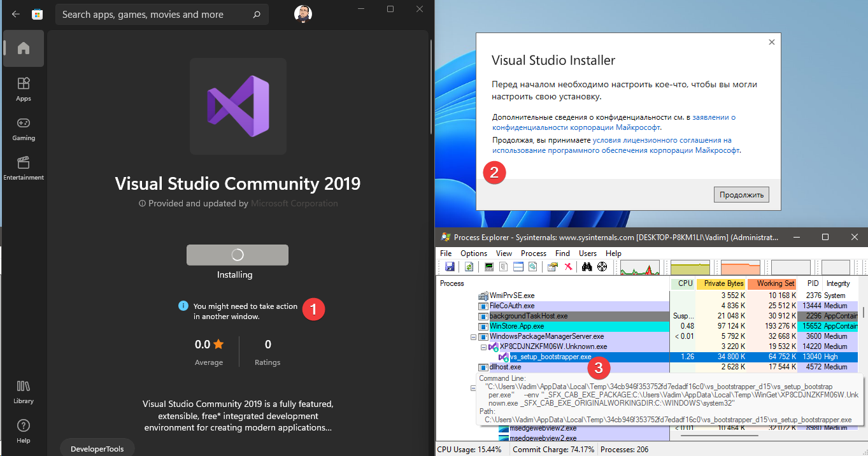The image size is (868, 456).
Task: Open Help in Store sidebar
Action: pyautogui.click(x=24, y=431)
